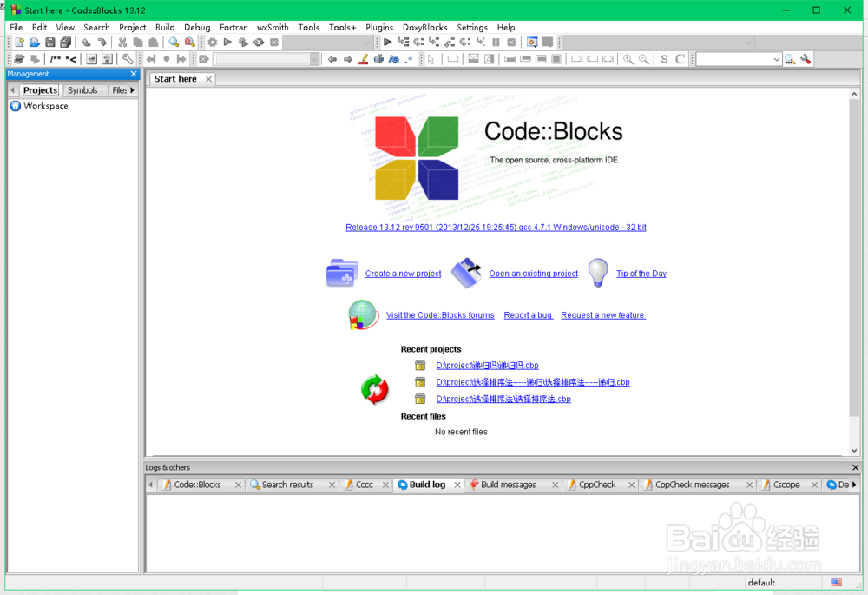Click the Find magnifier icon
The image size is (868, 595).
(174, 42)
